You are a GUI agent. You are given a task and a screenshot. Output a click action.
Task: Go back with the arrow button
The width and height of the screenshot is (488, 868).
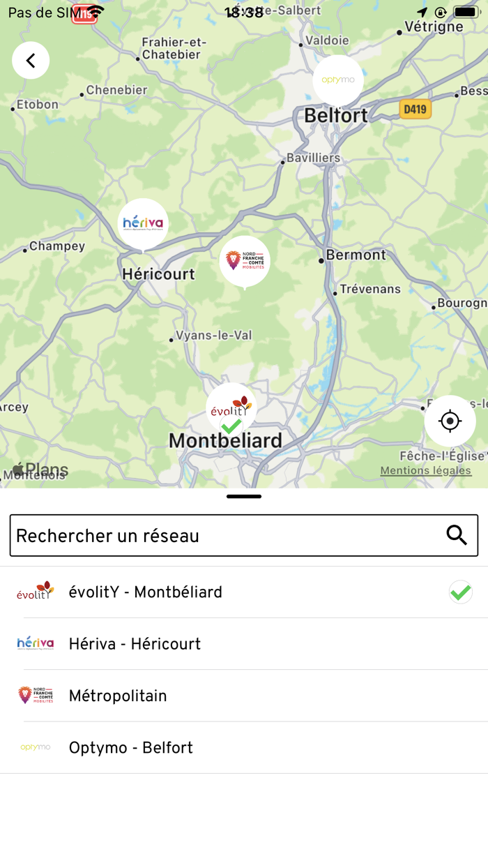pos(31,60)
